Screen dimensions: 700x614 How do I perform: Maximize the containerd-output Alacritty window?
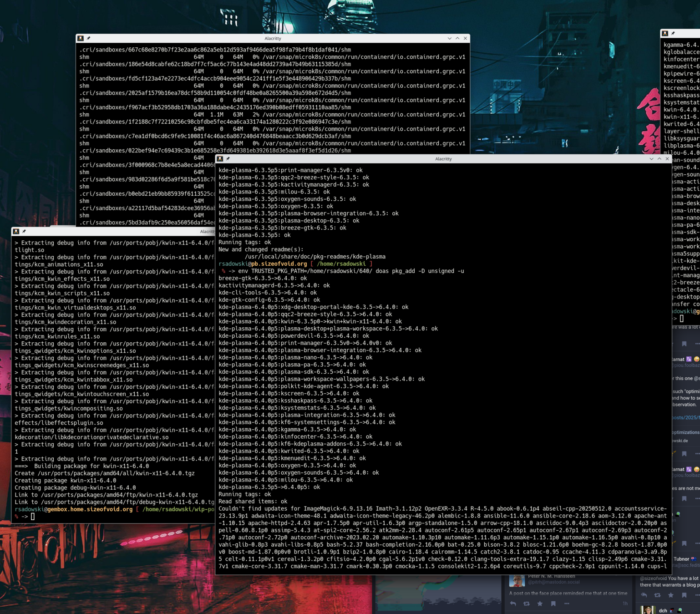coord(457,39)
